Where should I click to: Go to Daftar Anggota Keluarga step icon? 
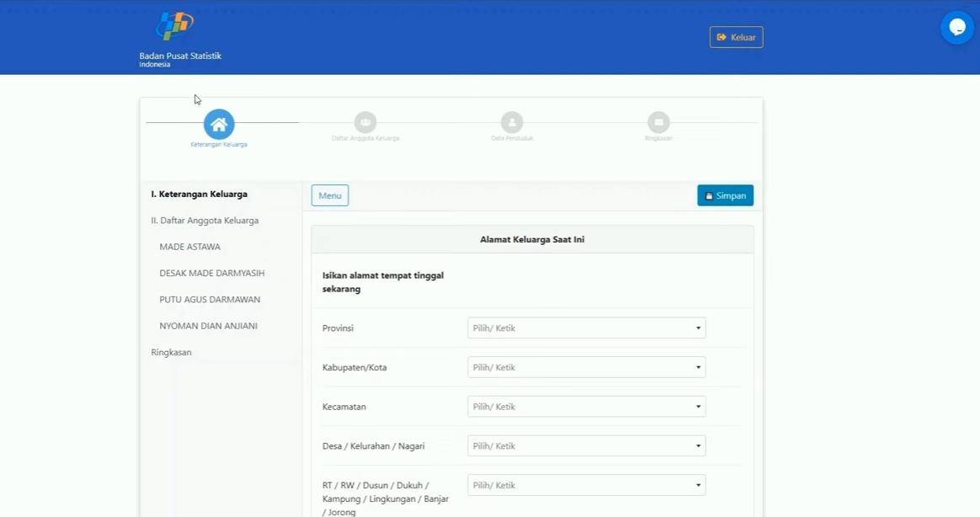365,122
